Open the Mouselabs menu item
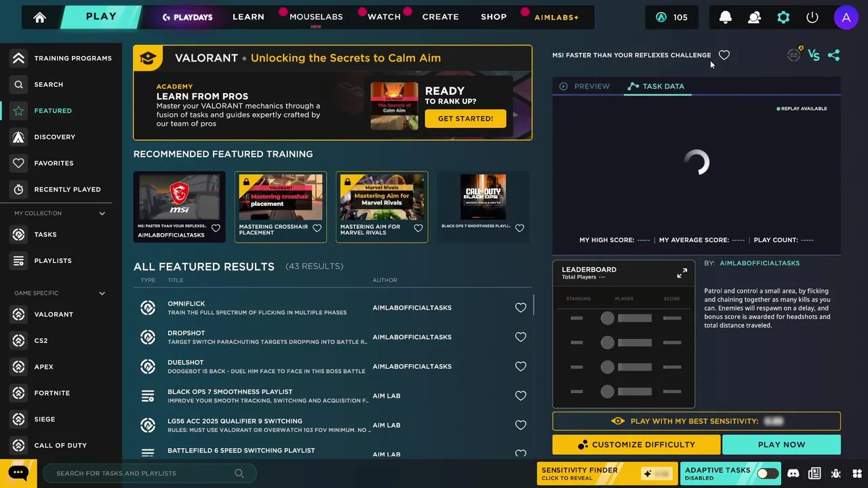This screenshot has height=488, width=868. [316, 17]
